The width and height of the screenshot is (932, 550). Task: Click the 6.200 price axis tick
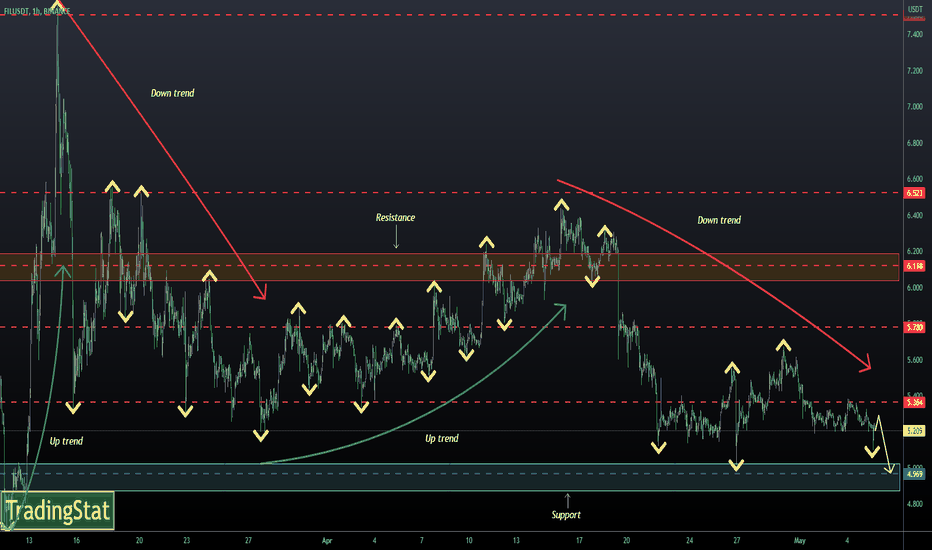coord(915,252)
